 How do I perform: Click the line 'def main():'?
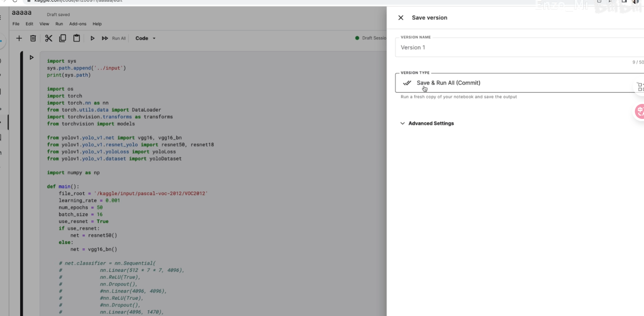(x=63, y=187)
